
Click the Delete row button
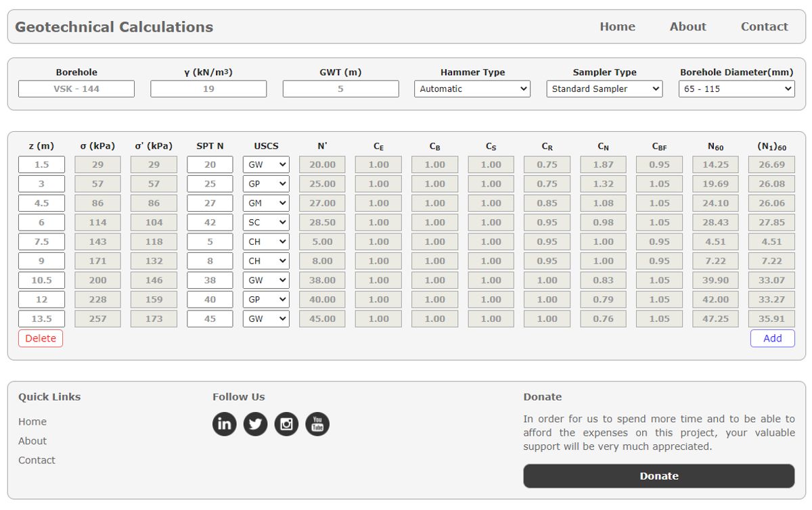point(40,338)
